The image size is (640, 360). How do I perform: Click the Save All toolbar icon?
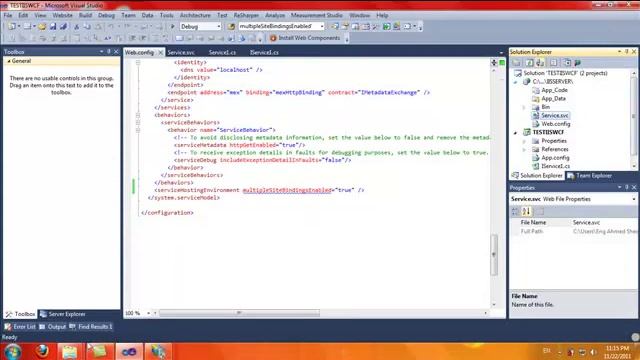63,27
